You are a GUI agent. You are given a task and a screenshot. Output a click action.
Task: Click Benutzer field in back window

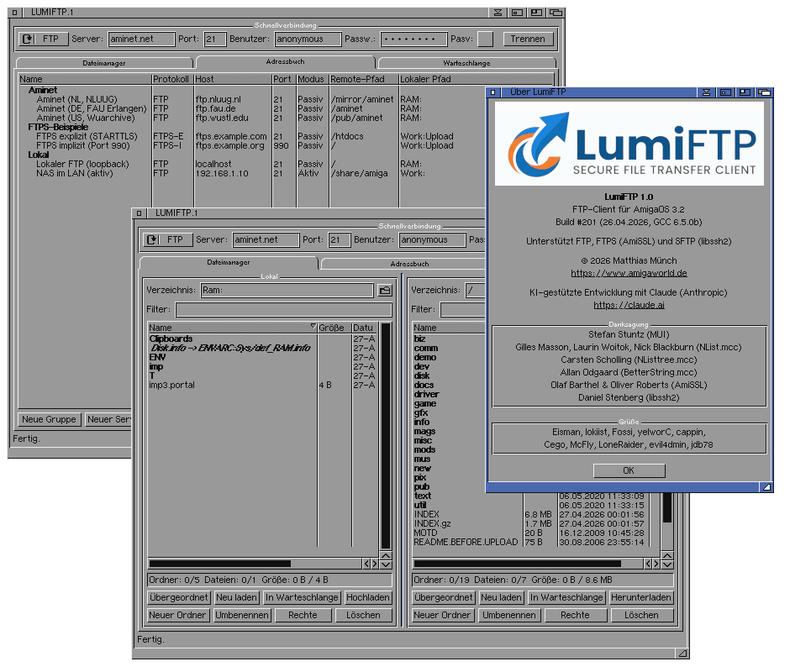click(x=308, y=39)
